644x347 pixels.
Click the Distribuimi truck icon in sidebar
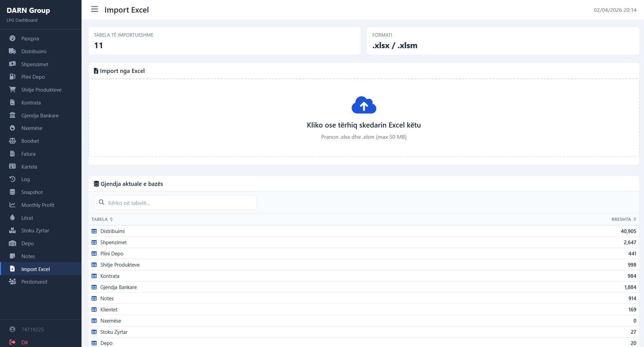click(x=13, y=51)
